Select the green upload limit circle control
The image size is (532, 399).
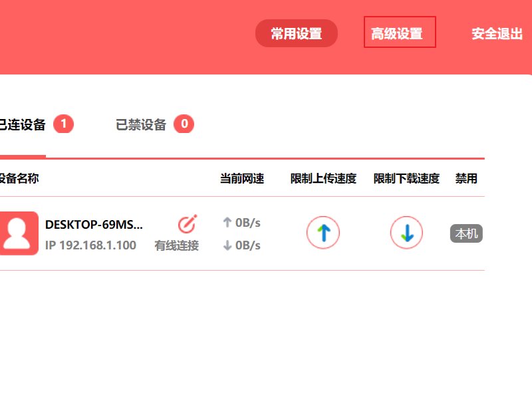(x=323, y=233)
